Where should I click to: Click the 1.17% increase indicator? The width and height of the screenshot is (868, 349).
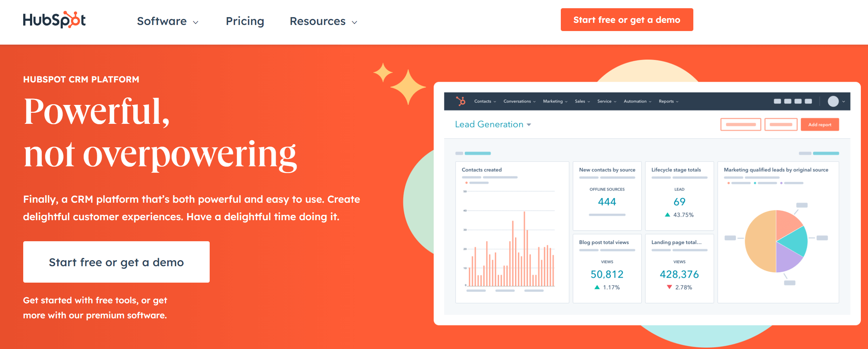click(x=607, y=287)
